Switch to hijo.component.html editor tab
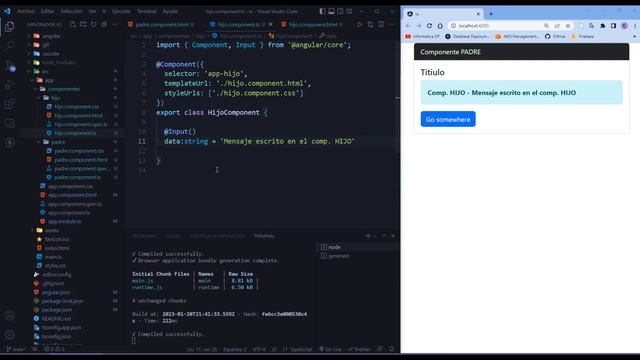The image size is (640, 360). (x=313, y=24)
